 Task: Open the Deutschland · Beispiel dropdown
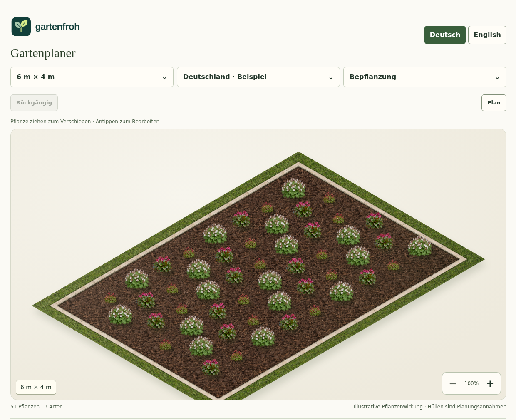tap(258, 77)
